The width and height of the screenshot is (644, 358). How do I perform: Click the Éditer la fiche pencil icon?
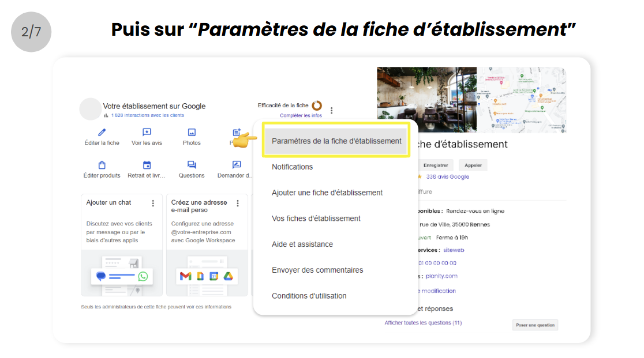coord(102,133)
